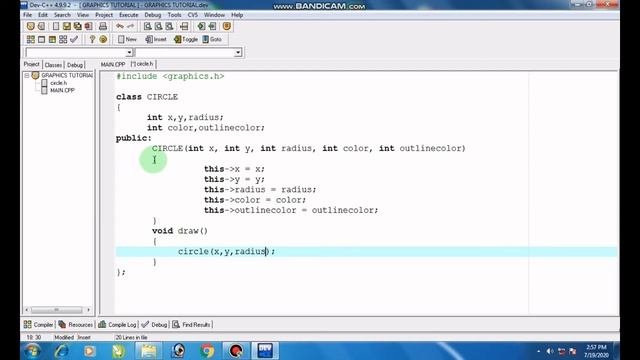Open the Find Results bottom tab
The image size is (640, 360).
point(191,324)
